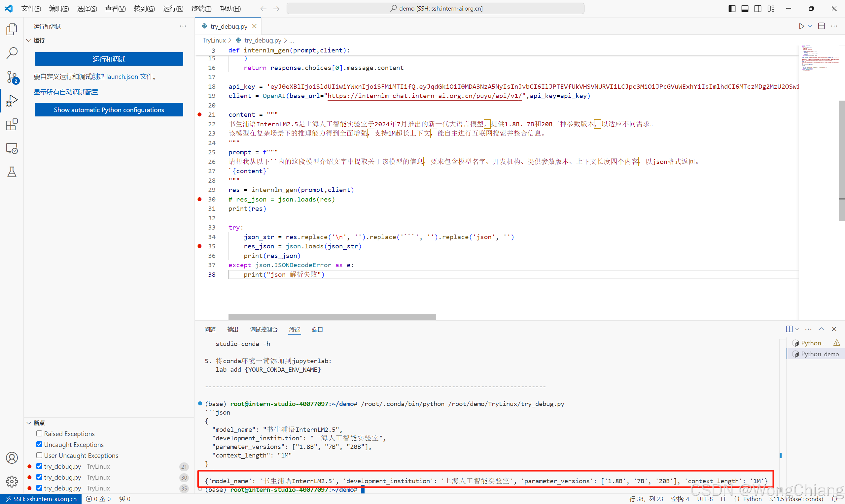Collapse the 运行 section chevron
The image size is (845, 504).
(29, 41)
